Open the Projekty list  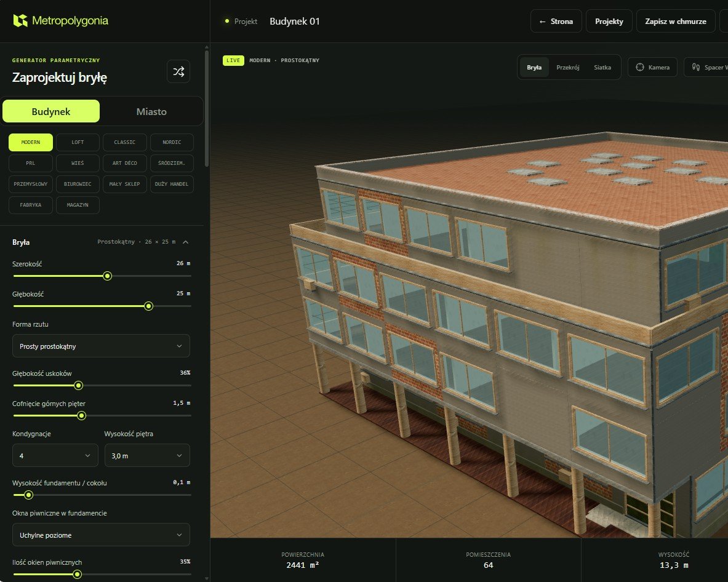coord(609,22)
